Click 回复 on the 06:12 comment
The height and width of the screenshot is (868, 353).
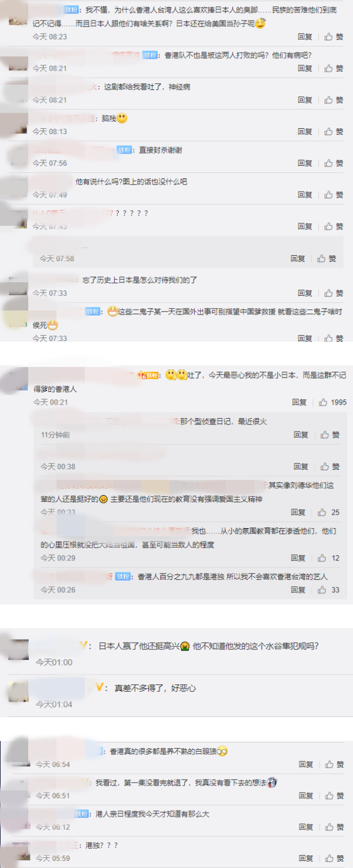click(305, 827)
